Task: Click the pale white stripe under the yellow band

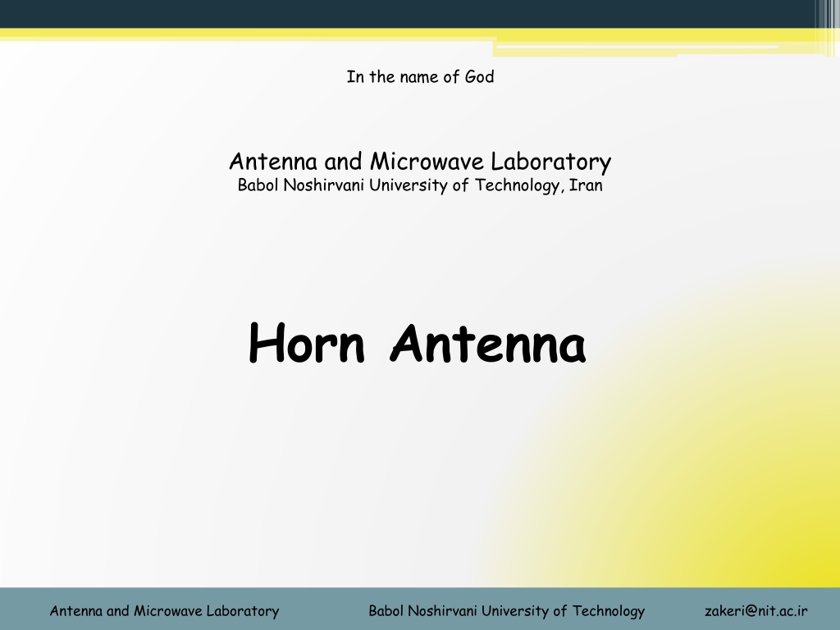Action: pos(637,47)
